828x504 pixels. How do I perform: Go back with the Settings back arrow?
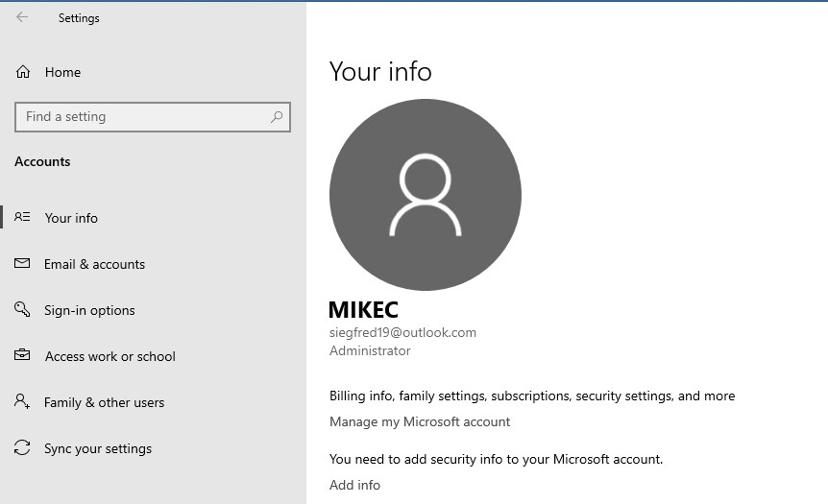pos(22,17)
